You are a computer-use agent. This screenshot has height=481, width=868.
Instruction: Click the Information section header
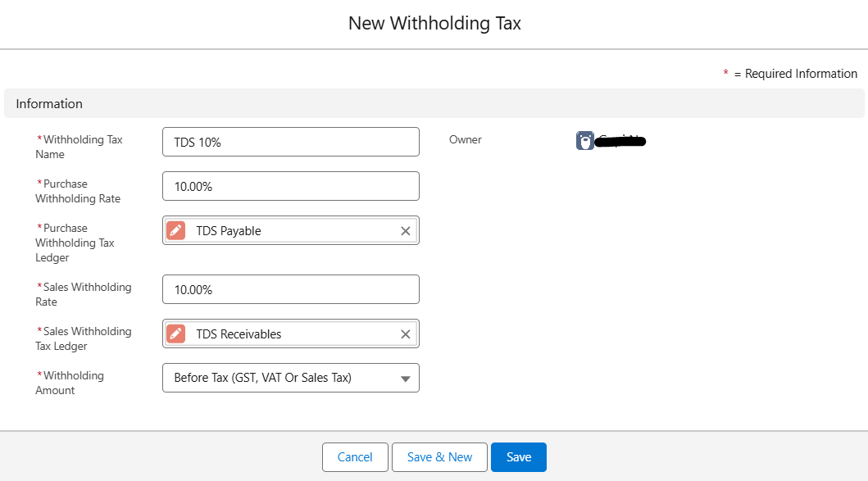click(x=49, y=104)
